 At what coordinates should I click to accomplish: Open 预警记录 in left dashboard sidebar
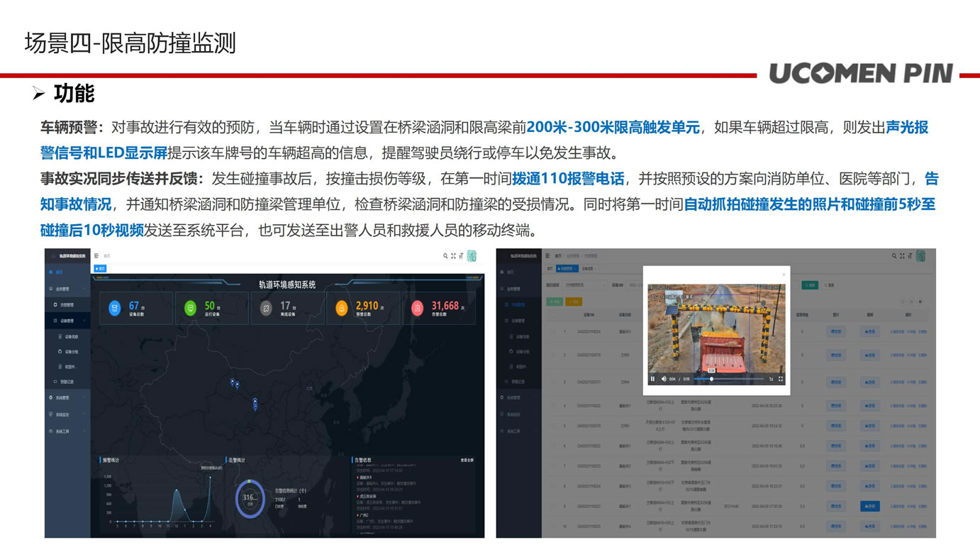point(69,382)
